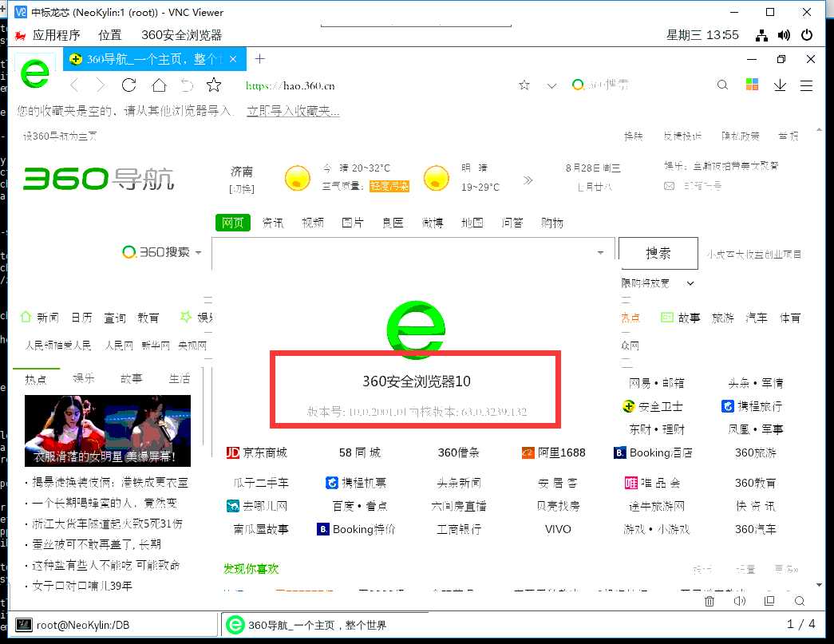This screenshot has width=834, height=644.
Task: Open the downloads manager via the arrow icon
Action: tap(780, 85)
